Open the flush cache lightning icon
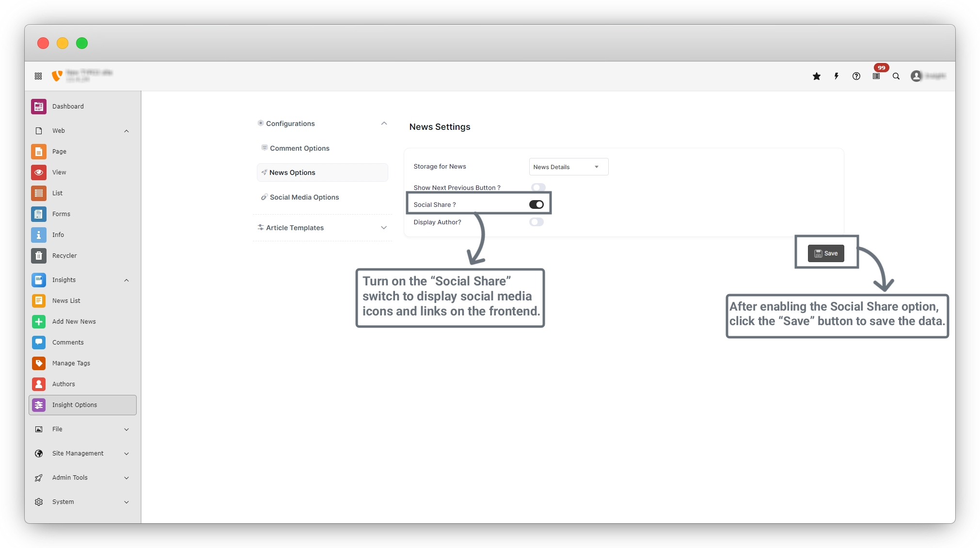Image resolution: width=980 pixels, height=548 pixels. (837, 76)
